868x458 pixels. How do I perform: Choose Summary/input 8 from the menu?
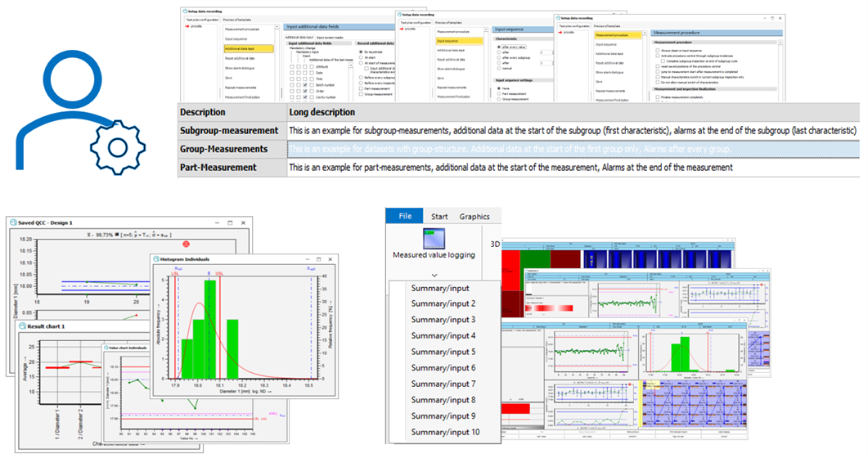(x=443, y=400)
